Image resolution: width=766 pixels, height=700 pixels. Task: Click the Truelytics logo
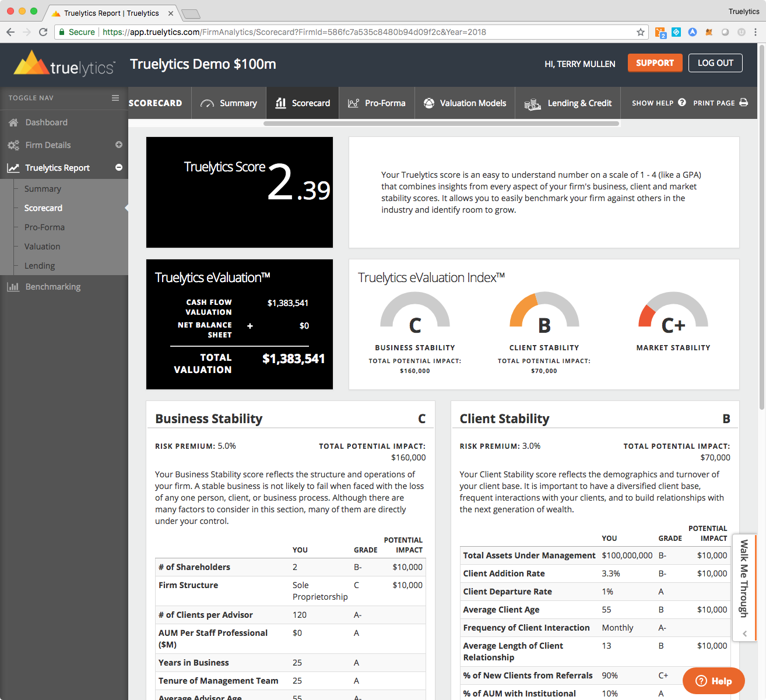tap(64, 64)
